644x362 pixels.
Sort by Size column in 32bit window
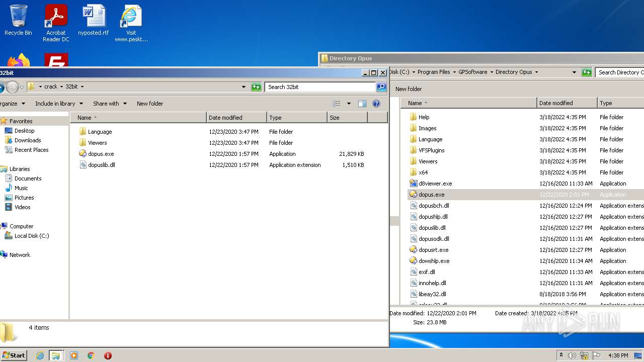tap(347, 118)
